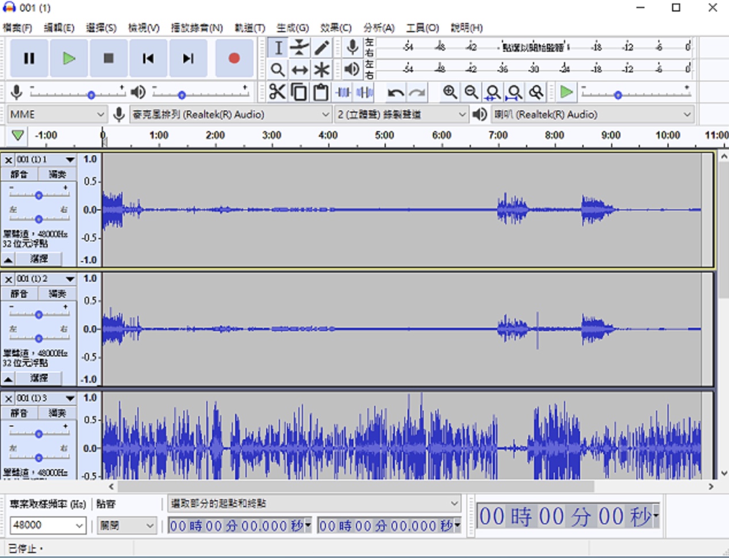The height and width of the screenshot is (560, 729).
Task: Solo track 001 (1) 2
Action: pos(57,294)
